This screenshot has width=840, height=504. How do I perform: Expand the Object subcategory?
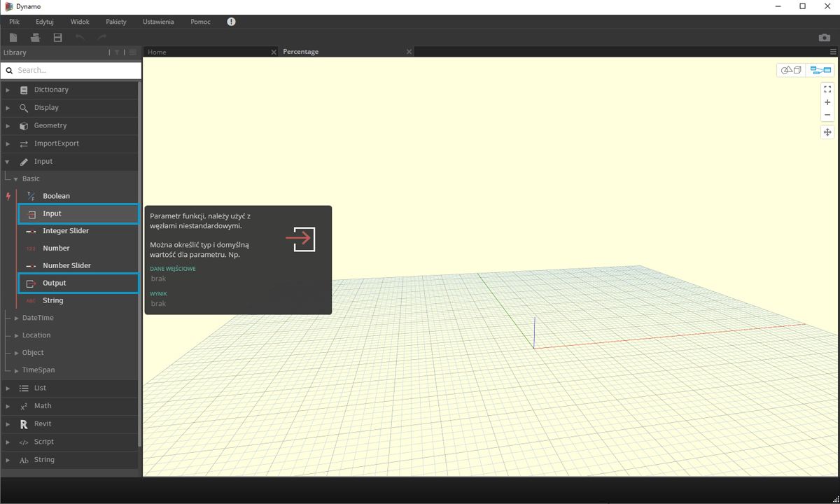(17, 353)
